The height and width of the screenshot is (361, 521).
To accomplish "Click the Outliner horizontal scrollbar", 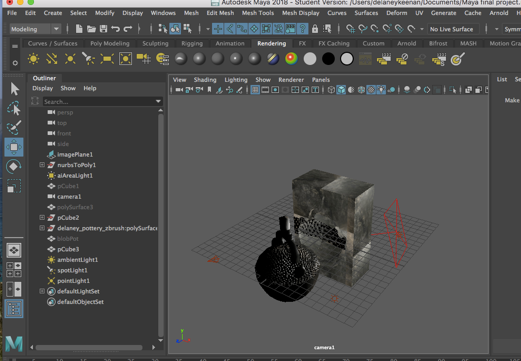I will [89, 347].
